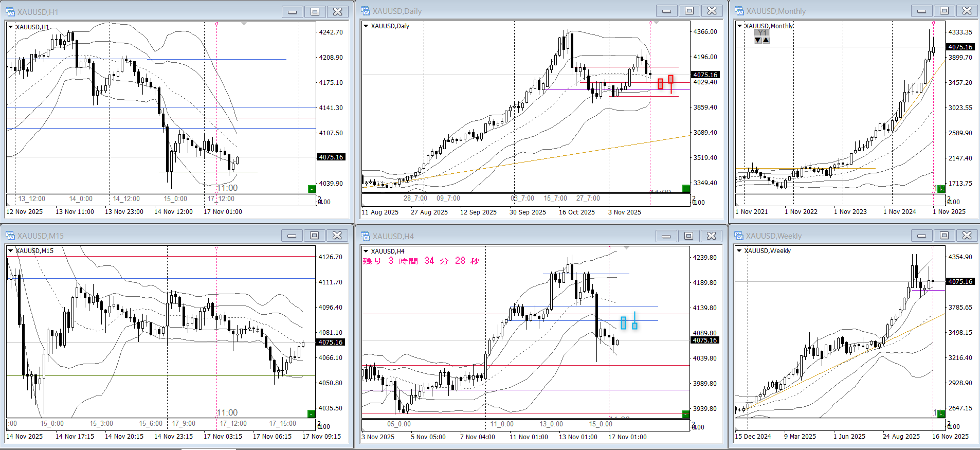Click the XAUUSD,M15 window title icon

[10, 236]
